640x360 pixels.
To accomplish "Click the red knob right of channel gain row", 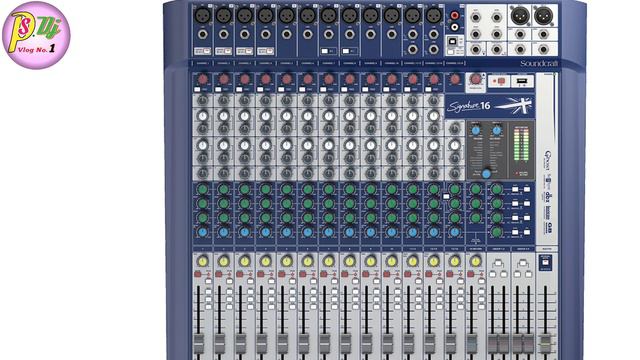I will click(476, 79).
